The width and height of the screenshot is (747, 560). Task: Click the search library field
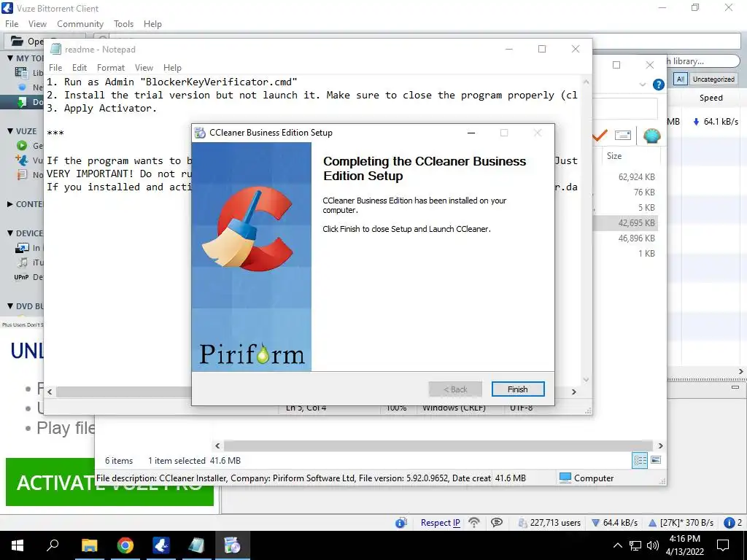click(703, 61)
